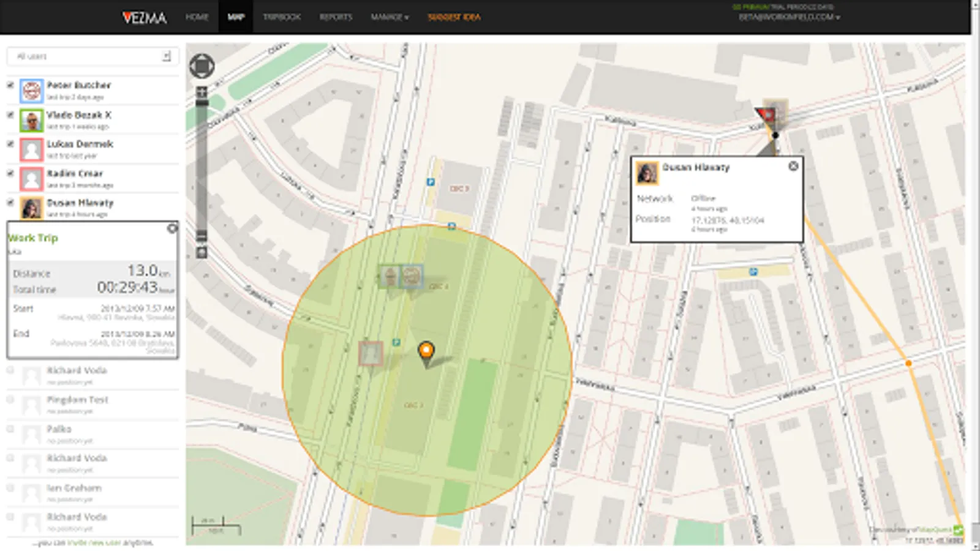
Task: Uncheck the Lukas Dermek checkbox
Action: tap(10, 144)
